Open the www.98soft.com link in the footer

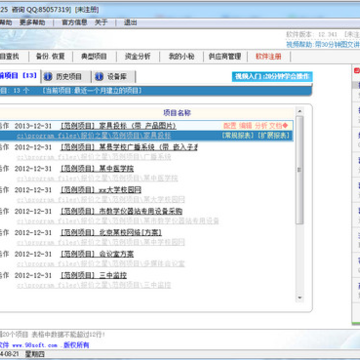tap(35, 345)
